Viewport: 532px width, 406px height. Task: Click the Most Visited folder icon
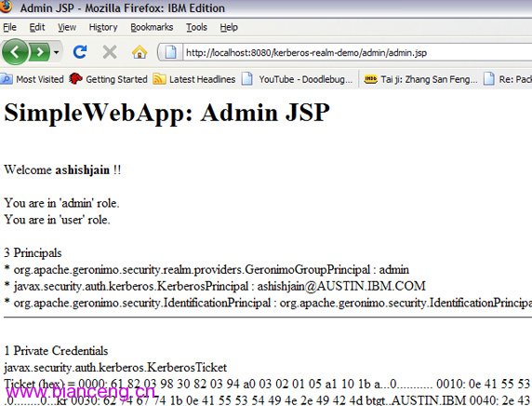click(7, 79)
